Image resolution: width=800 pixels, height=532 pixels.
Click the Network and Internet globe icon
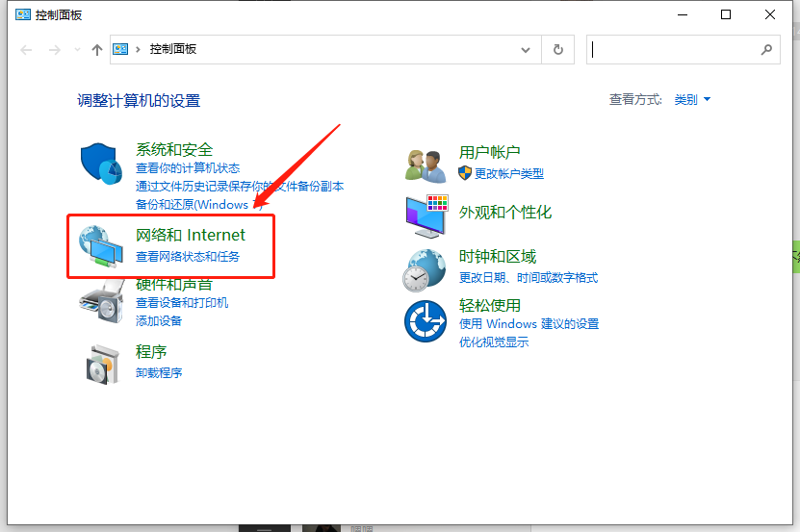pos(101,247)
